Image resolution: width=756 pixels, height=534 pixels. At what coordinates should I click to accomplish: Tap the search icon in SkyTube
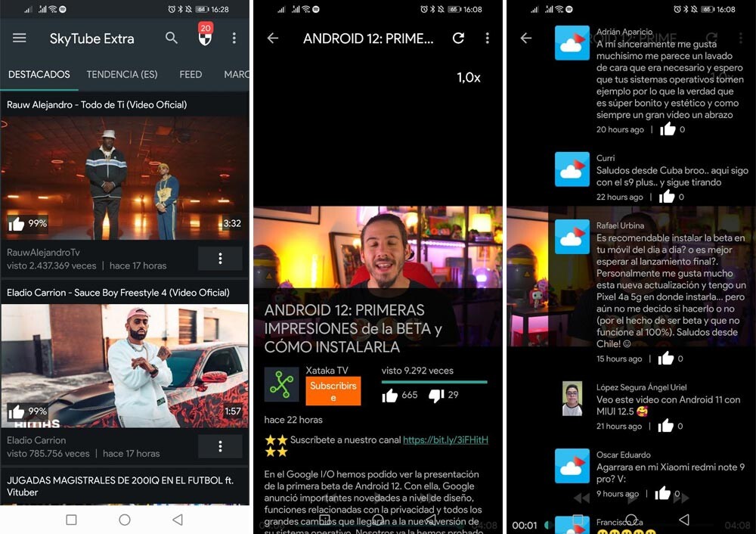tap(172, 38)
